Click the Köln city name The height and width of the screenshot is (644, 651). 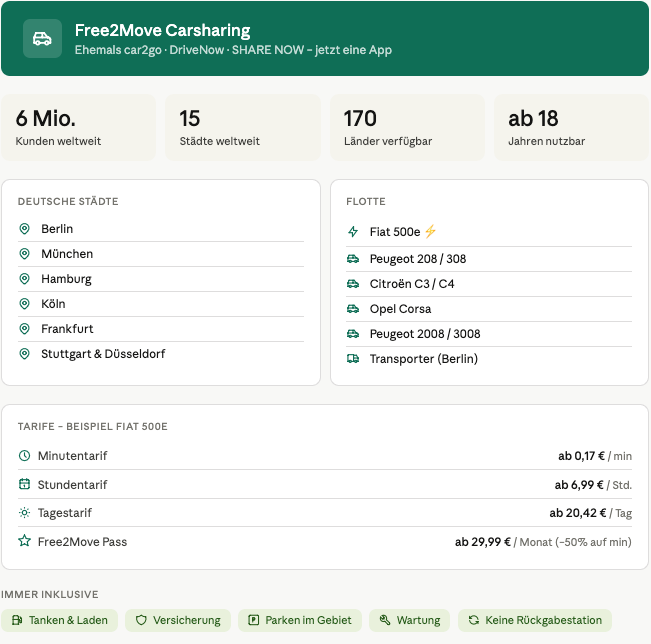[53, 304]
